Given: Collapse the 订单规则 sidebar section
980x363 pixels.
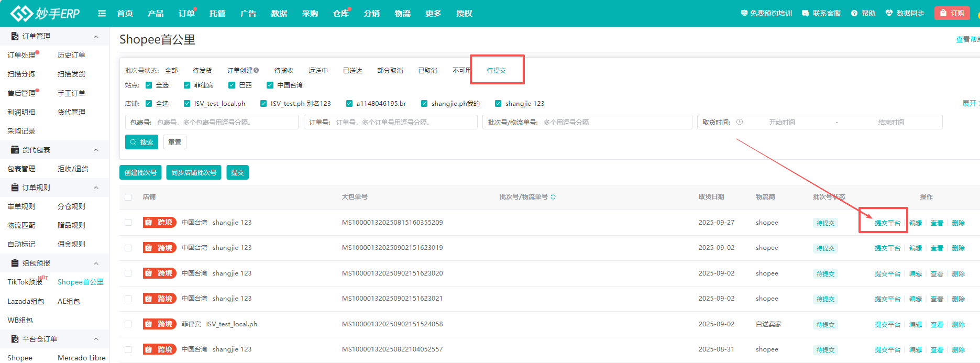Looking at the screenshot, I should [96, 188].
